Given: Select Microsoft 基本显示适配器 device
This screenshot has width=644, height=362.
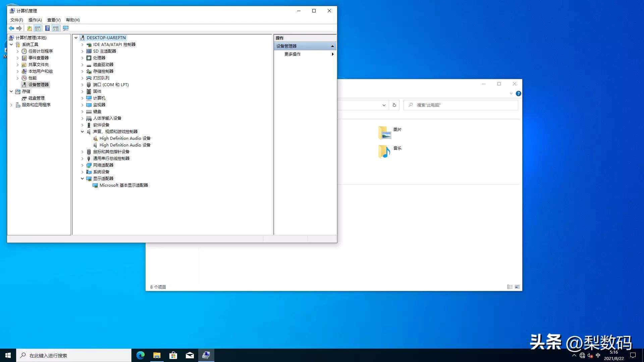Looking at the screenshot, I should coord(123,185).
